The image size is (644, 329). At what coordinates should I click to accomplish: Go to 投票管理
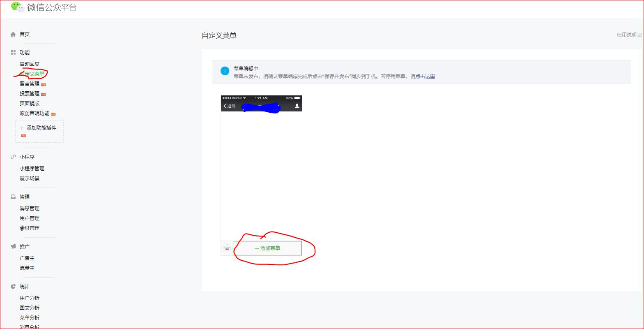pyautogui.click(x=30, y=94)
